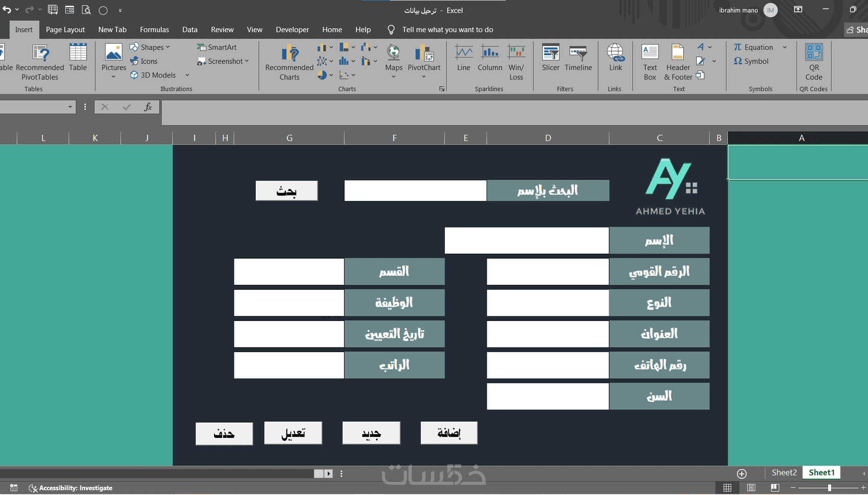This screenshot has height=495, width=868.
Task: Open the Formulas tab
Action: tap(154, 30)
